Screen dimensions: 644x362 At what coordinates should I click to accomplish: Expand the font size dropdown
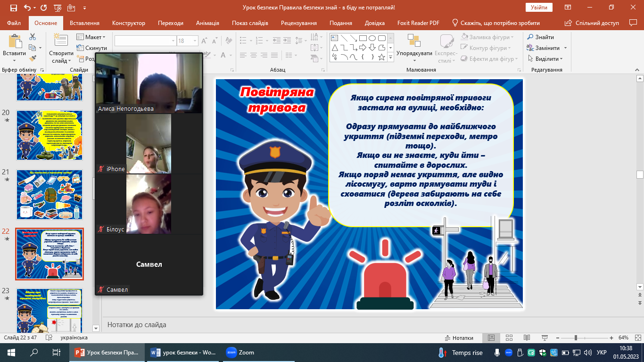pos(194,41)
